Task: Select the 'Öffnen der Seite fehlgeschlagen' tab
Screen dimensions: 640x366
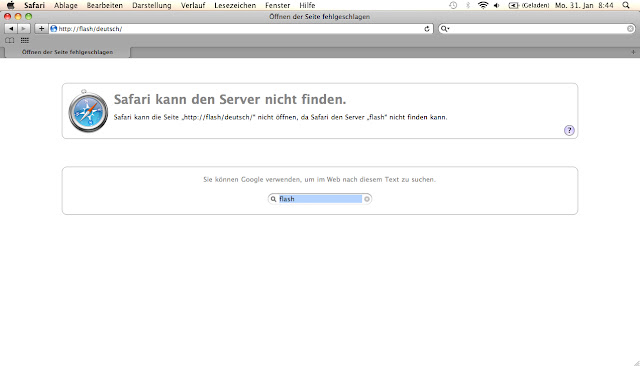Action: [67, 52]
